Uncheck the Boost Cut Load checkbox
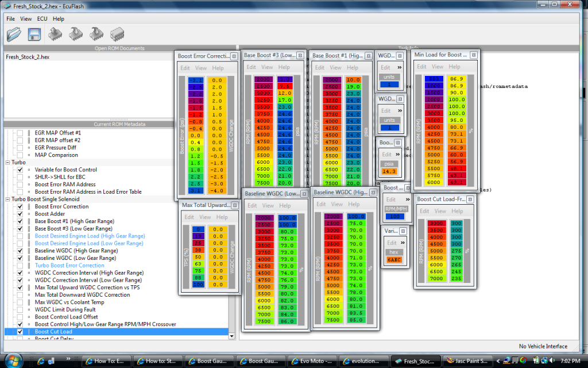 20,332
